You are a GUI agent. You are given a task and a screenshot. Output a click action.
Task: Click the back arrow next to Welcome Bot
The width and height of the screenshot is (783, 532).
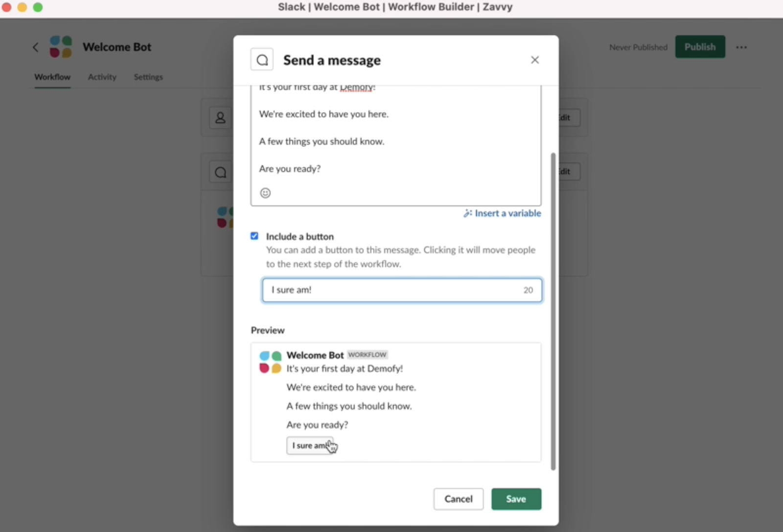[x=36, y=46]
